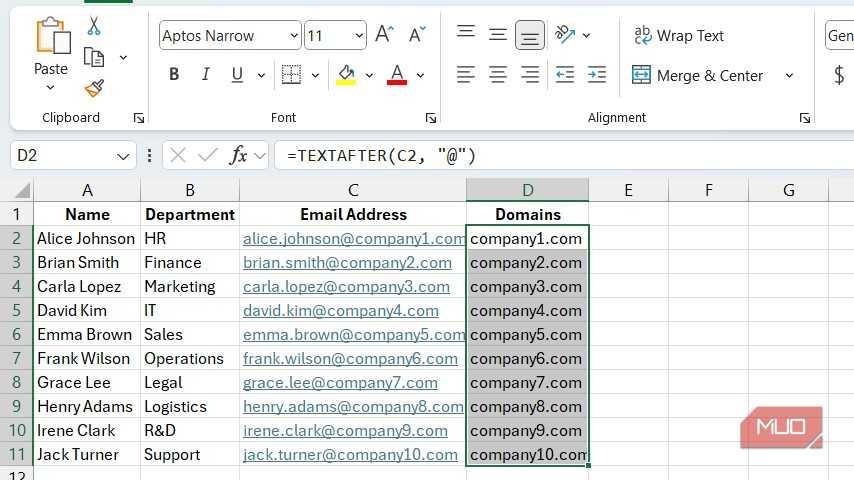Open Alignment settings dialog launcher
This screenshot has width=854, height=480.
click(805, 118)
